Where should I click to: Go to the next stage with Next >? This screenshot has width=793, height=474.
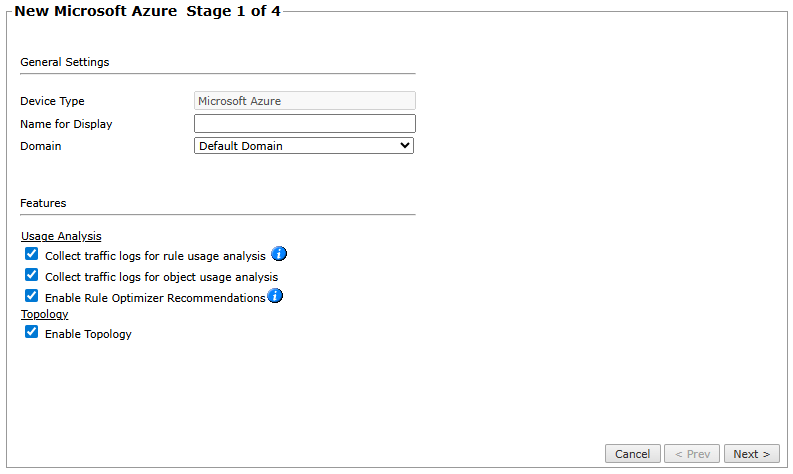(x=751, y=454)
